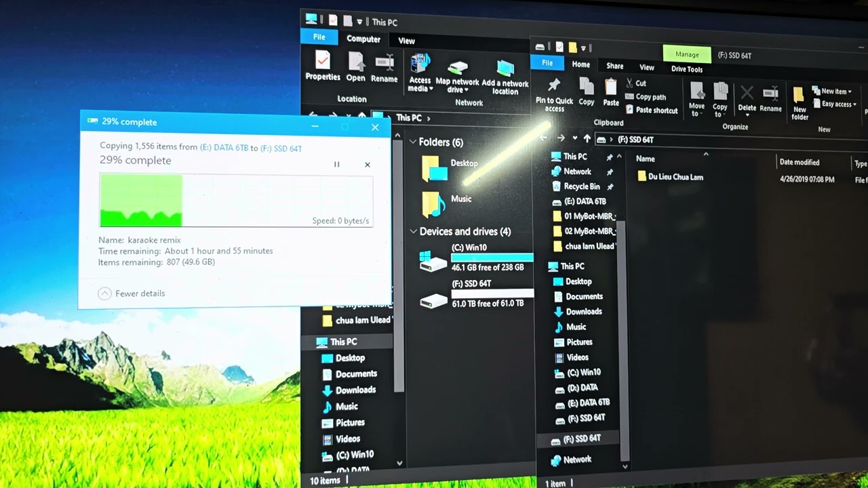
Task: Click Rename in the SSD 64T window ribbon
Action: [770, 99]
